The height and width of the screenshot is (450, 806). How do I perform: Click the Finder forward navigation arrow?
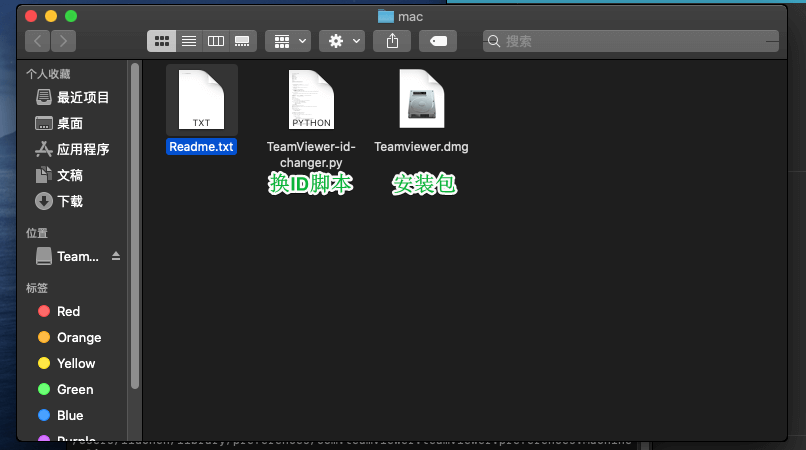pyautogui.click(x=64, y=41)
